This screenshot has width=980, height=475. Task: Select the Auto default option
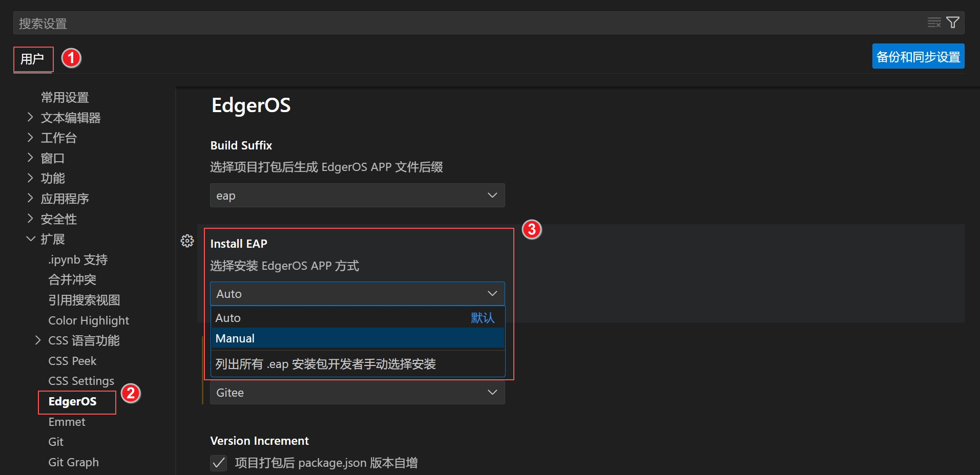tap(357, 317)
